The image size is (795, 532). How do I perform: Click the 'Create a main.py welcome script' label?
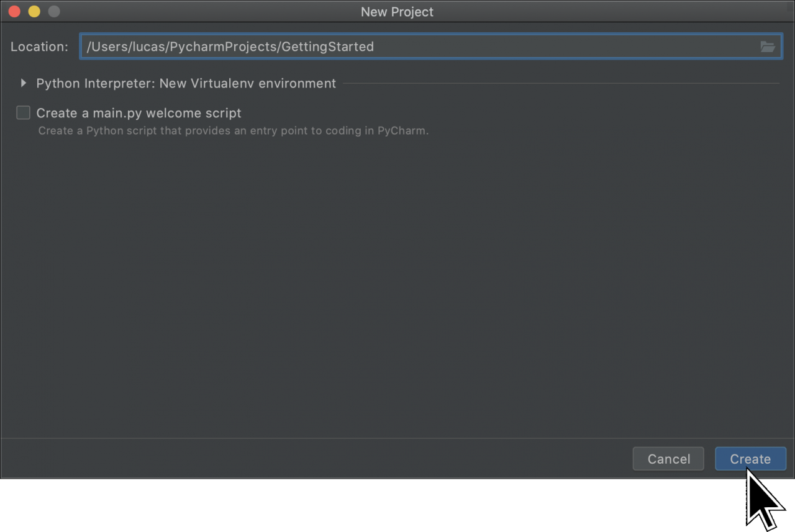coord(139,112)
